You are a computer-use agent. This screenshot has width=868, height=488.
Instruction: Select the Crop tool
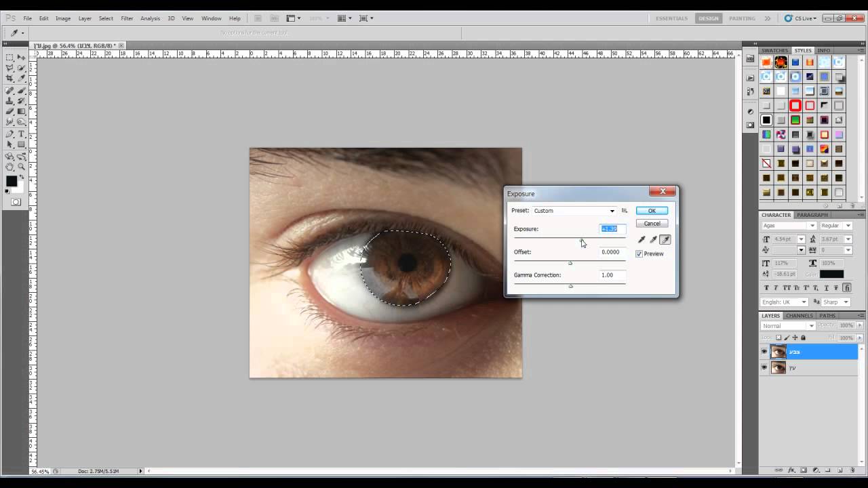coord(10,79)
